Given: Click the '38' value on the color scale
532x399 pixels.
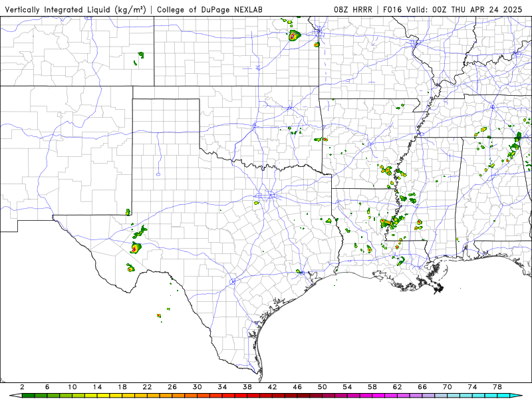Looking at the screenshot, I should [247, 387].
